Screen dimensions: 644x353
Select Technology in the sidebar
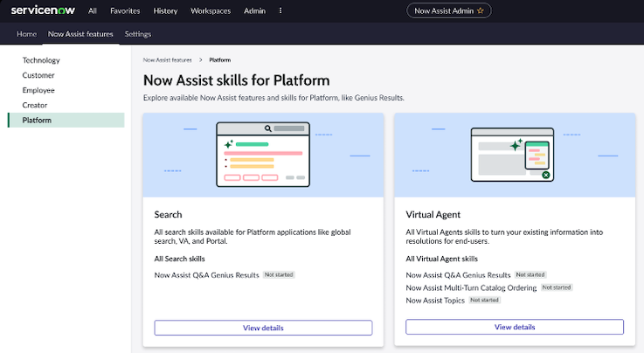click(41, 60)
